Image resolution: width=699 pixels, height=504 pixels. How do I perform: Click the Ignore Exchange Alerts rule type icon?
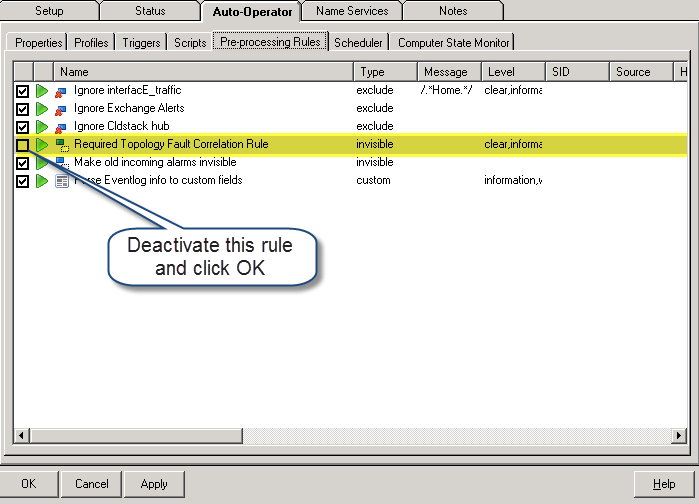(x=62, y=109)
